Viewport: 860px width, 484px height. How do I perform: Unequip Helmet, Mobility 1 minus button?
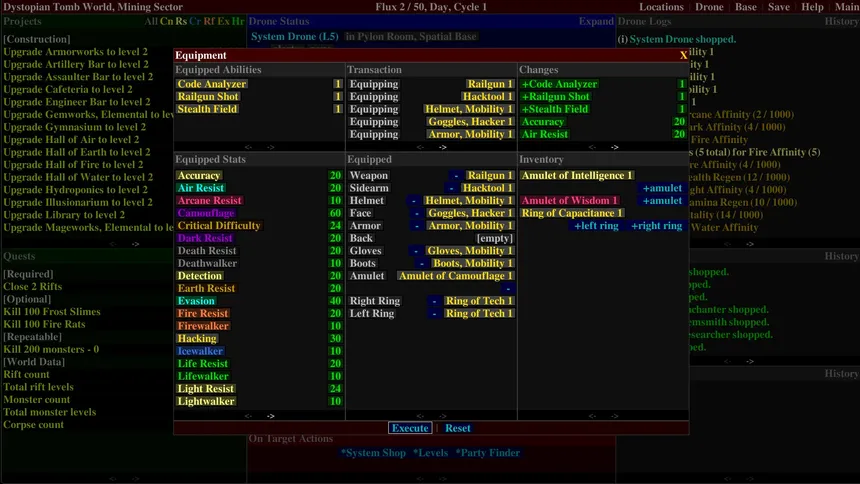click(414, 201)
